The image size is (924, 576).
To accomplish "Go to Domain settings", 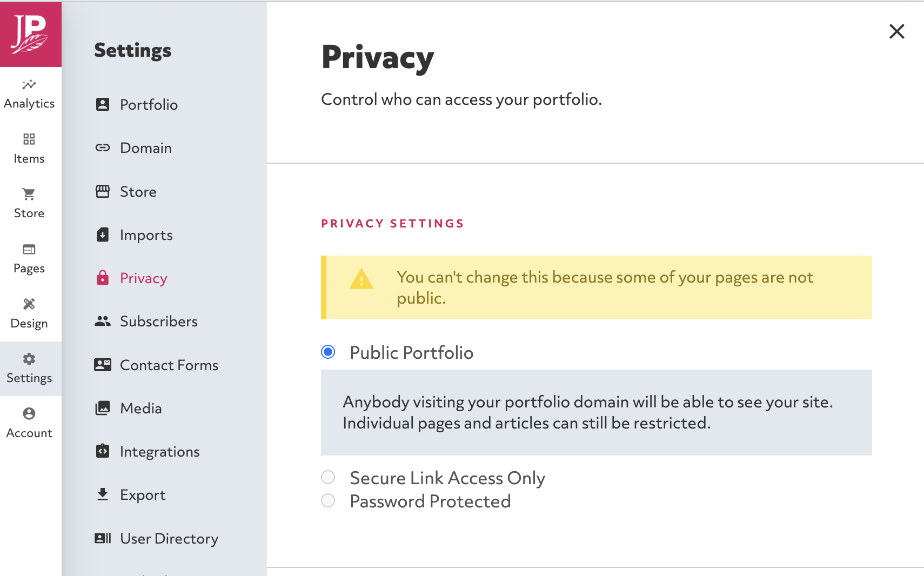I will click(x=145, y=148).
